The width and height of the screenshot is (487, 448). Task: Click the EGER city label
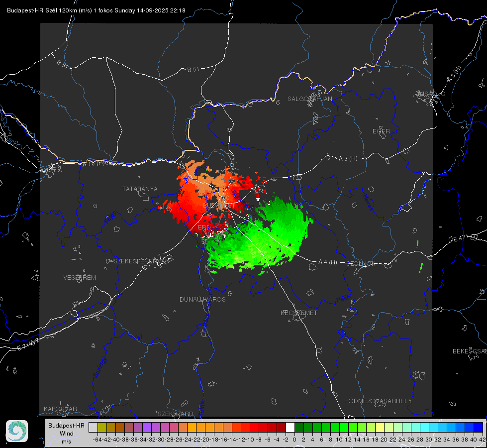pyautogui.click(x=381, y=131)
